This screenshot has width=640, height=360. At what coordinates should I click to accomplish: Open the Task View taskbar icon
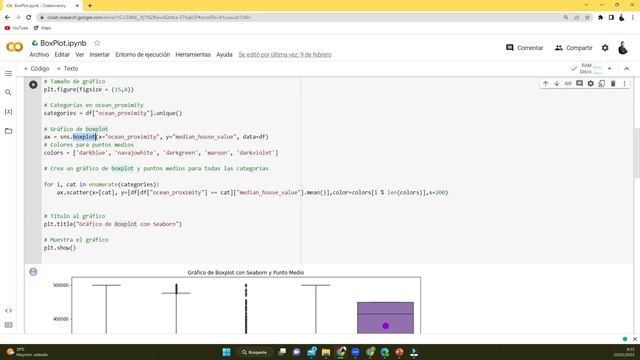coord(282,352)
